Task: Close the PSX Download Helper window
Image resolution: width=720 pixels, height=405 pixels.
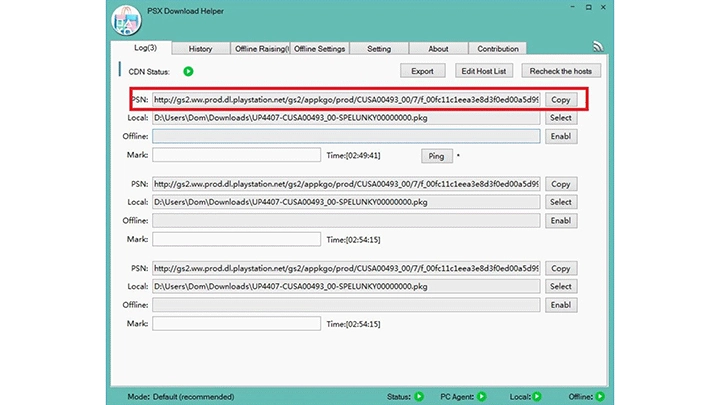Action: point(603,7)
